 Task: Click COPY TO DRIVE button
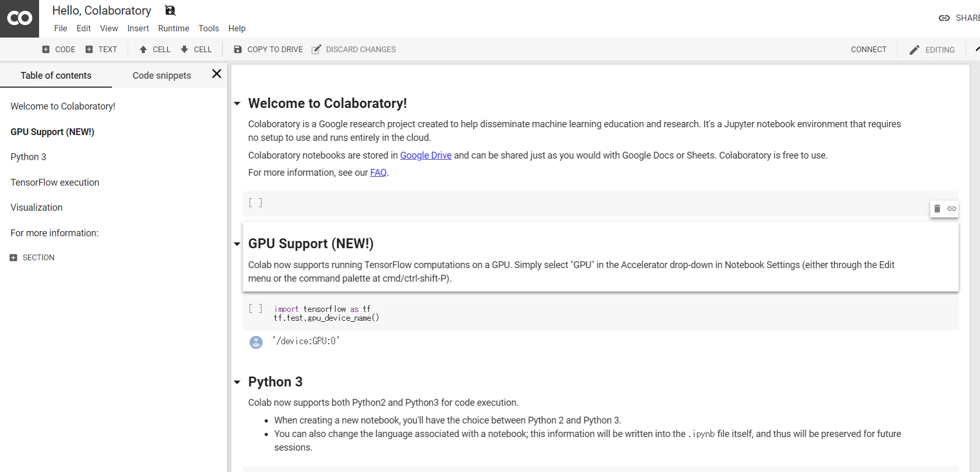tap(268, 50)
